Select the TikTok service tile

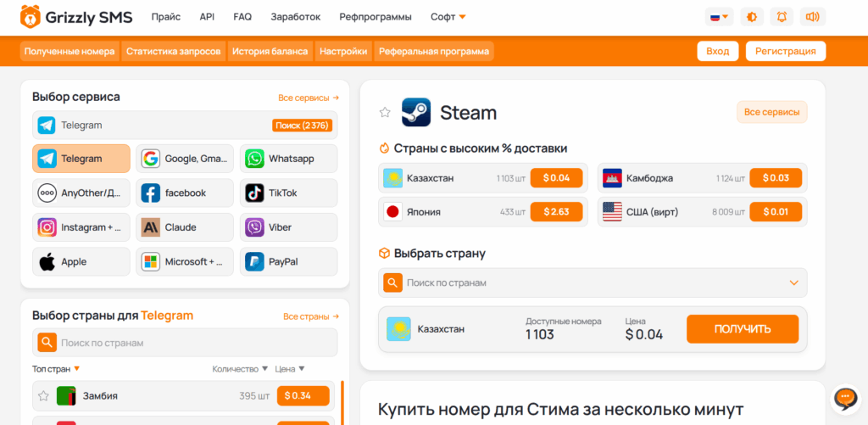click(x=288, y=193)
